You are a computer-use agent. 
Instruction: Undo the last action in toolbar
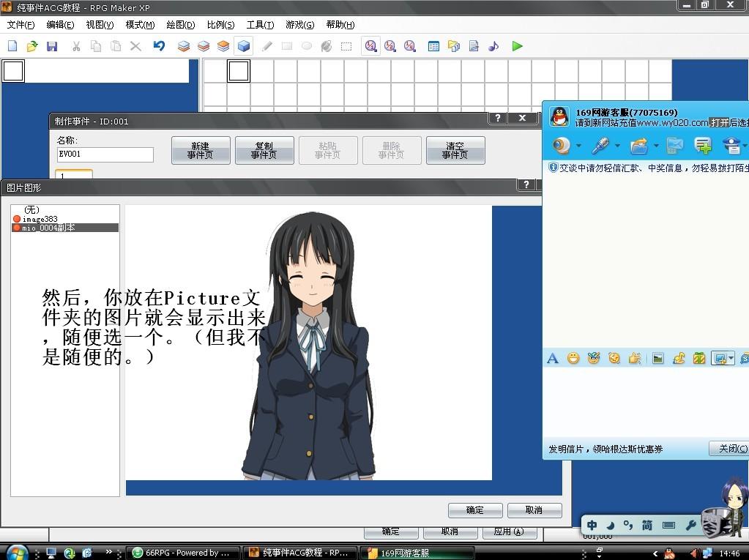pos(159,46)
